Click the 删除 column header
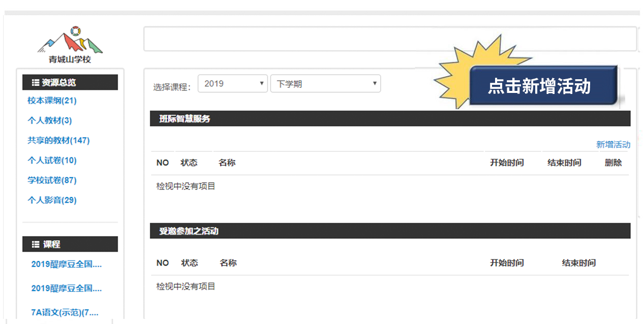The height and width of the screenshot is (324, 644). tap(613, 163)
